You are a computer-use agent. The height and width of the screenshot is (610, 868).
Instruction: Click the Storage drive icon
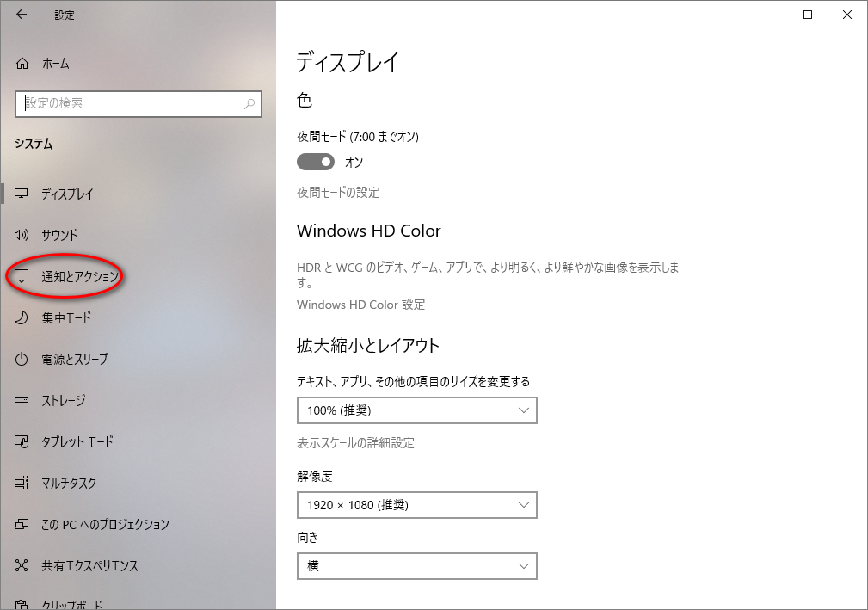pyautogui.click(x=23, y=400)
